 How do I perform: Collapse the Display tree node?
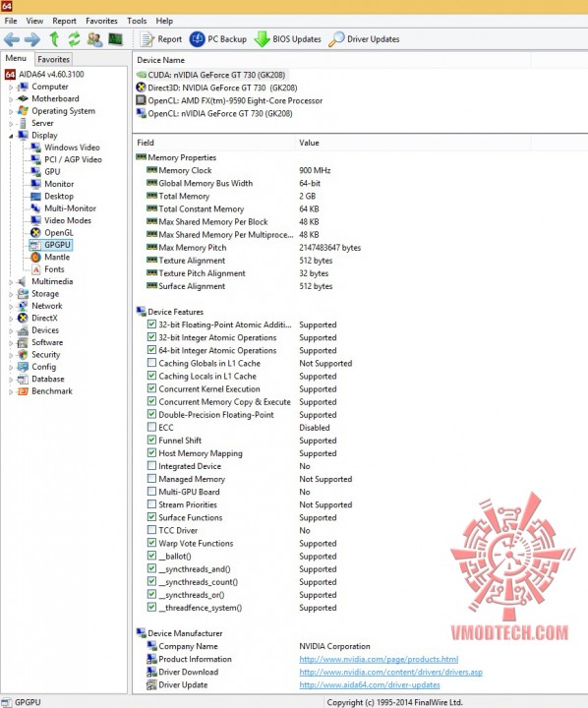(x=11, y=136)
